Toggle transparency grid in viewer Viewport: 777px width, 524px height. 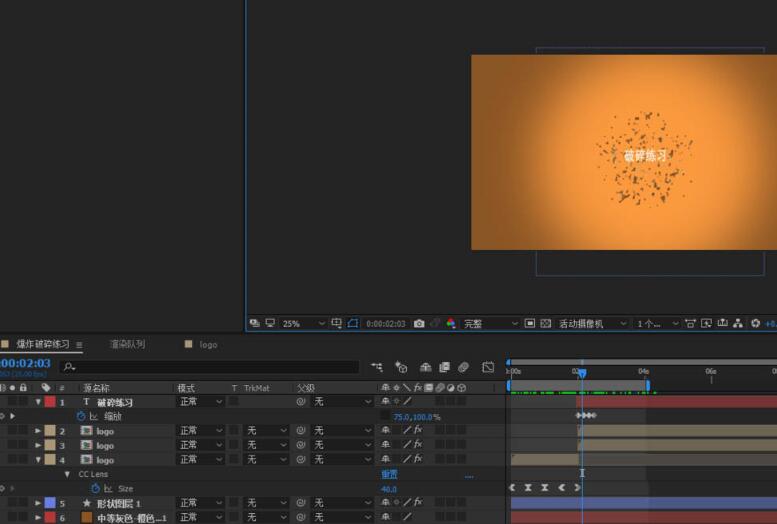click(546, 324)
